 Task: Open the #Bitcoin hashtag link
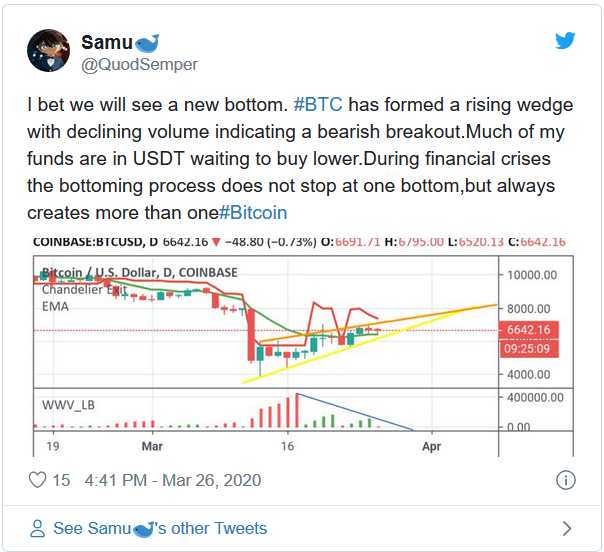point(253,213)
